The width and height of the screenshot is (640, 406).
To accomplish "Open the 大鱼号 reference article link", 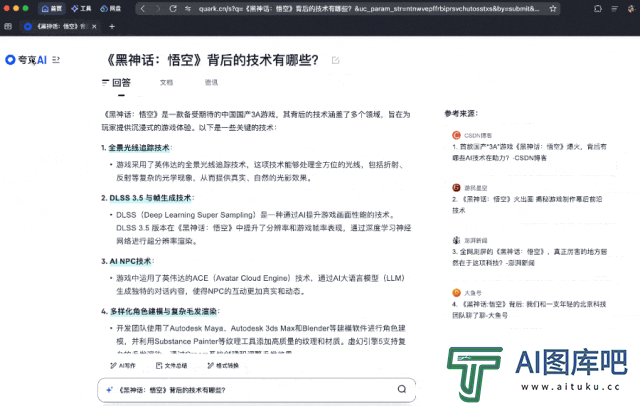I will (x=529, y=310).
